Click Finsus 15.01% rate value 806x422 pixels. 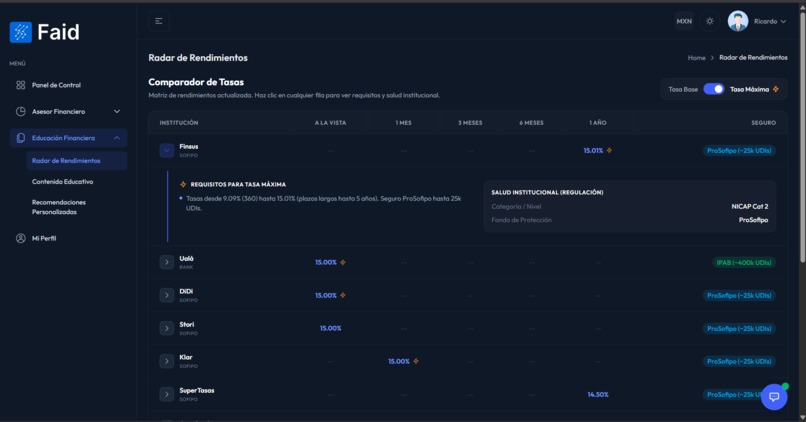click(x=593, y=151)
